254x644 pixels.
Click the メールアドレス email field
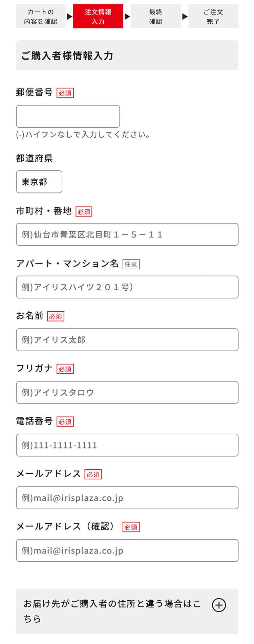[127, 498]
